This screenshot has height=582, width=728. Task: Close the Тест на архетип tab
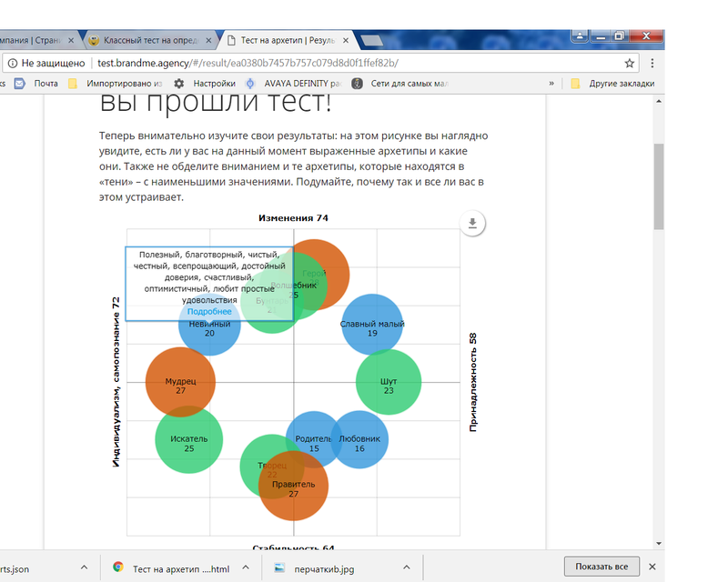tap(346, 40)
